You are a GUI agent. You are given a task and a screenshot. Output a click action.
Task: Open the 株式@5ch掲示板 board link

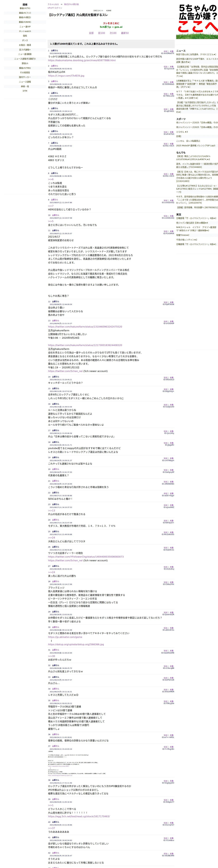[x=71, y=4]
